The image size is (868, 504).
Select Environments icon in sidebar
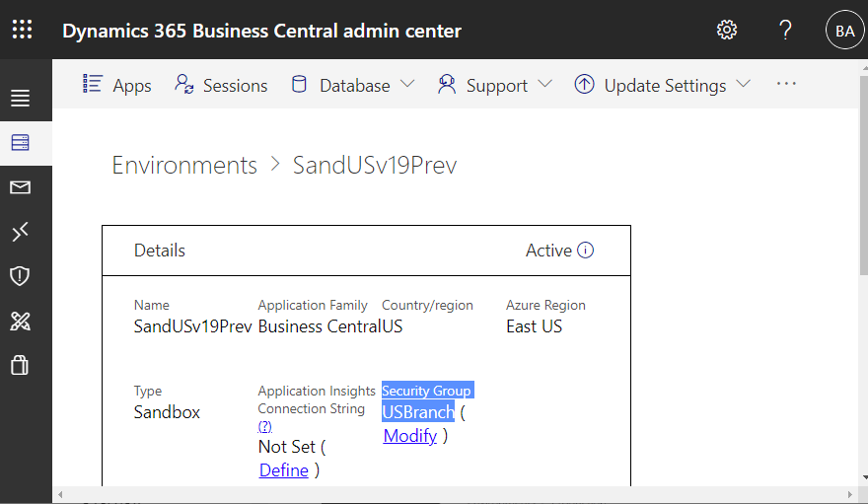(21, 143)
